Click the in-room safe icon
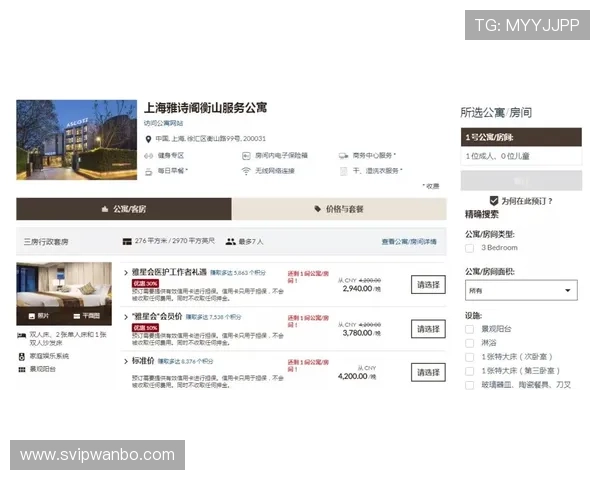The image size is (600, 480). 246,156
